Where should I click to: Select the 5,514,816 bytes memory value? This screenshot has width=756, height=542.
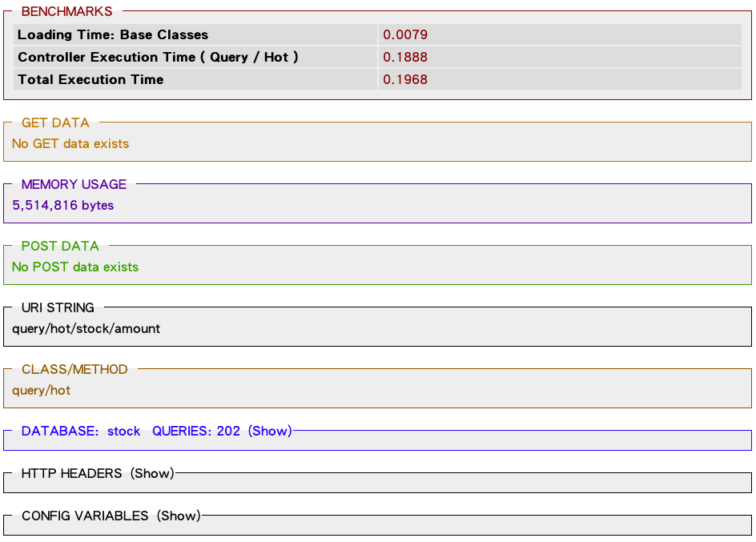(x=62, y=205)
